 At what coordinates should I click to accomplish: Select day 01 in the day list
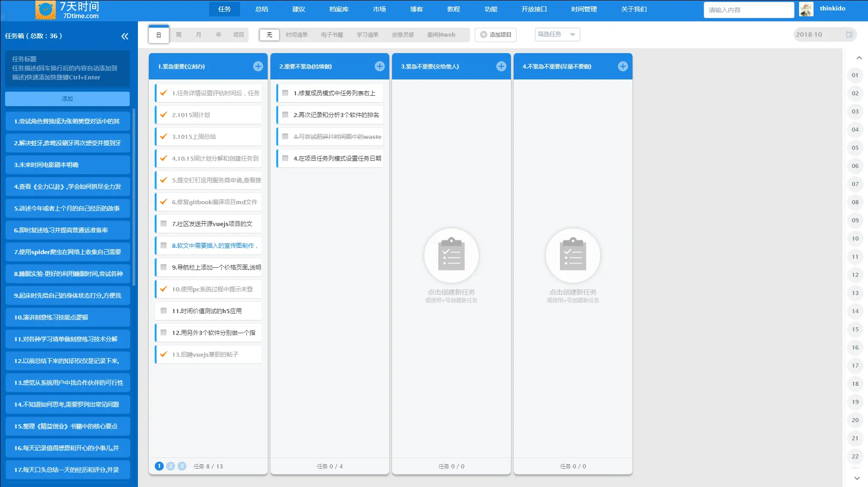[855, 75]
